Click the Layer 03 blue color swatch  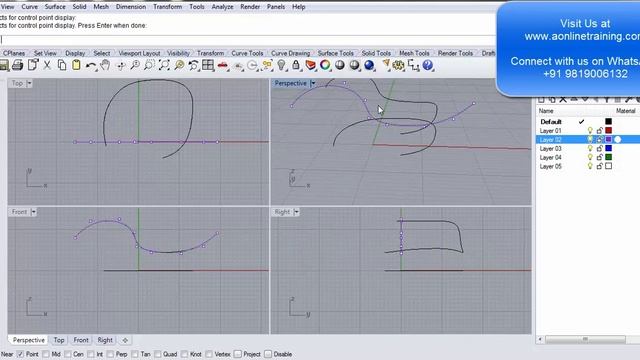point(609,149)
